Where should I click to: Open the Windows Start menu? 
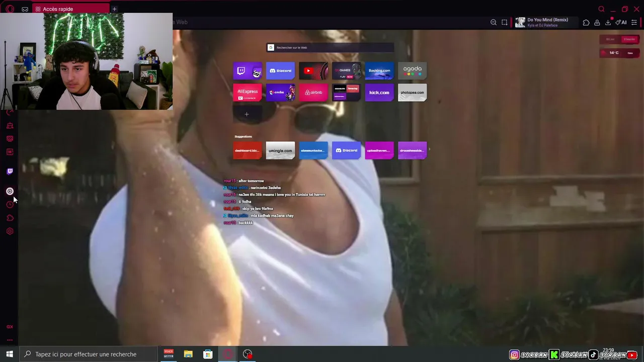click(x=10, y=354)
